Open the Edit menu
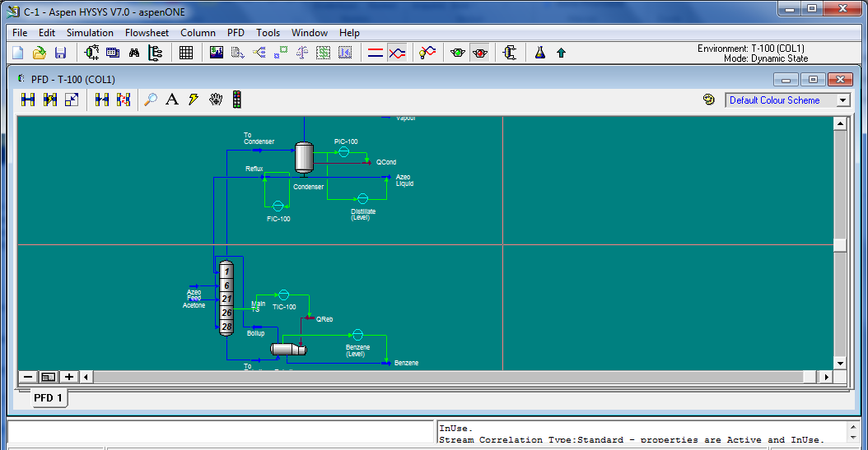The image size is (868, 450). [x=46, y=33]
